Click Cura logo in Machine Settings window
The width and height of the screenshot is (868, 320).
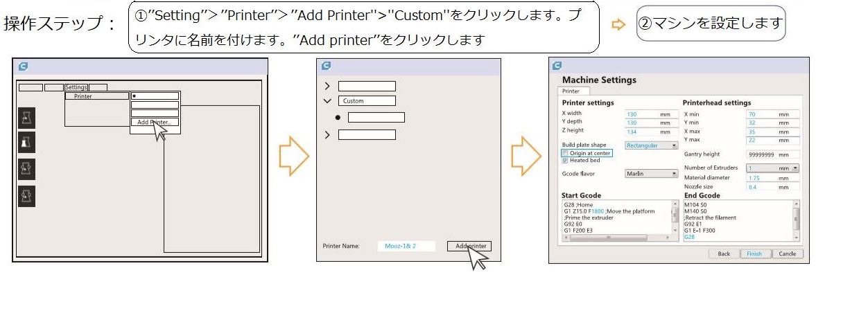pyautogui.click(x=557, y=66)
